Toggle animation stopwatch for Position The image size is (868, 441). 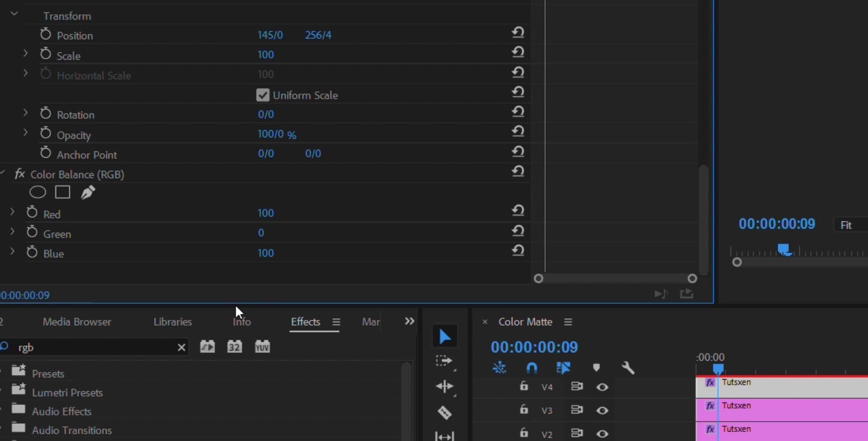tap(45, 34)
